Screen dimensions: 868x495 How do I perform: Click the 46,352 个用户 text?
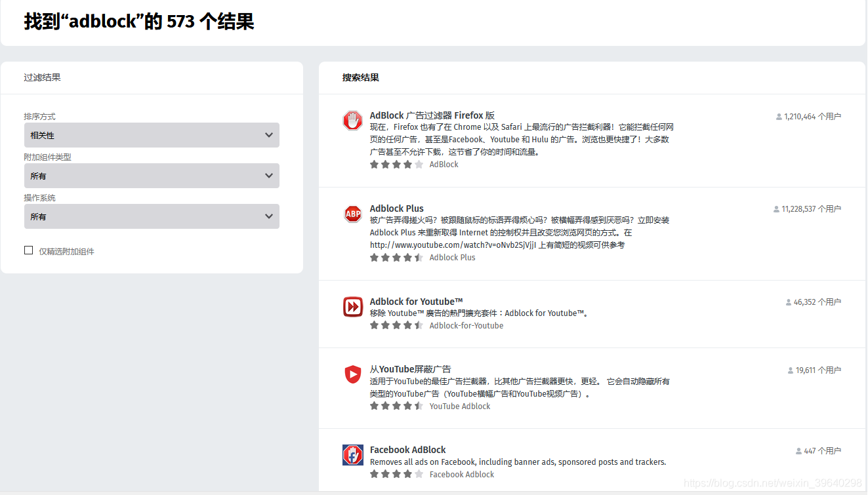pos(817,302)
